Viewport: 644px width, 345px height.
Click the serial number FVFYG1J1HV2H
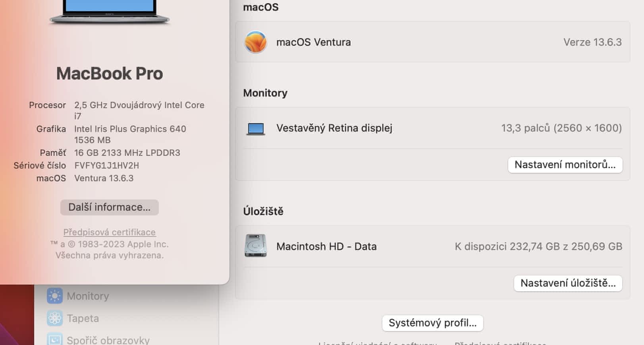[x=107, y=166]
